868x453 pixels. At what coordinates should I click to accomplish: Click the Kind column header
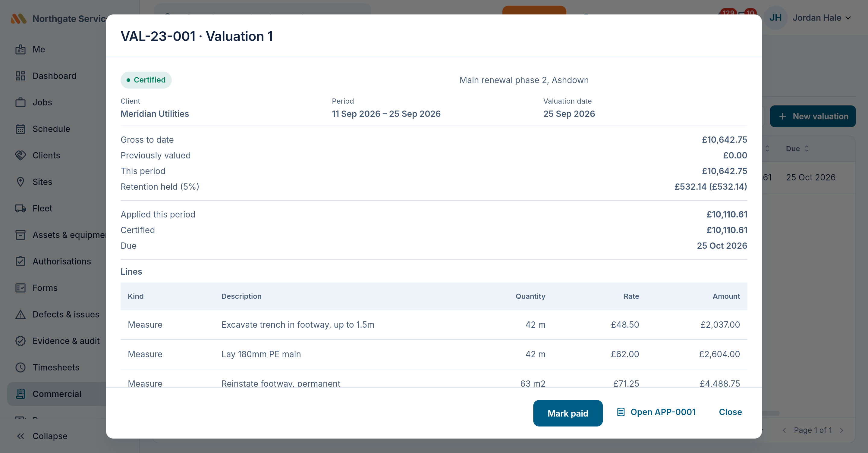point(135,296)
